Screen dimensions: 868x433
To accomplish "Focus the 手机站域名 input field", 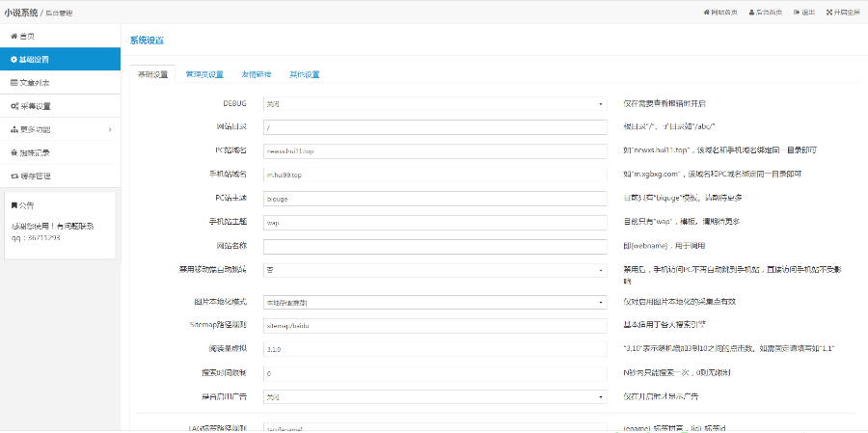I will point(435,175).
